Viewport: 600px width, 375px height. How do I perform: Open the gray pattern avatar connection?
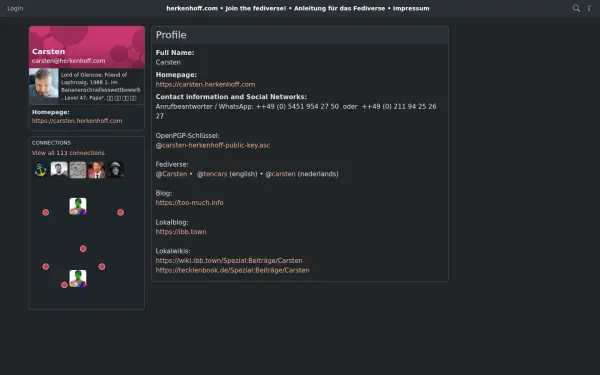(x=78, y=170)
